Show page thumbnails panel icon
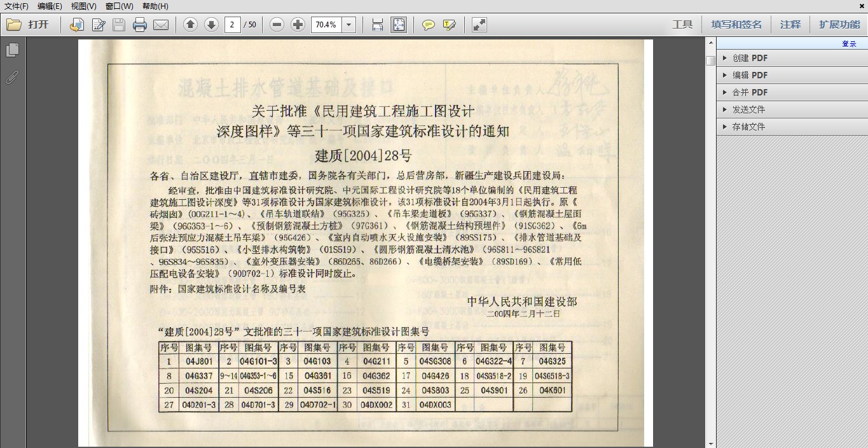This screenshot has width=868, height=448. point(12,50)
